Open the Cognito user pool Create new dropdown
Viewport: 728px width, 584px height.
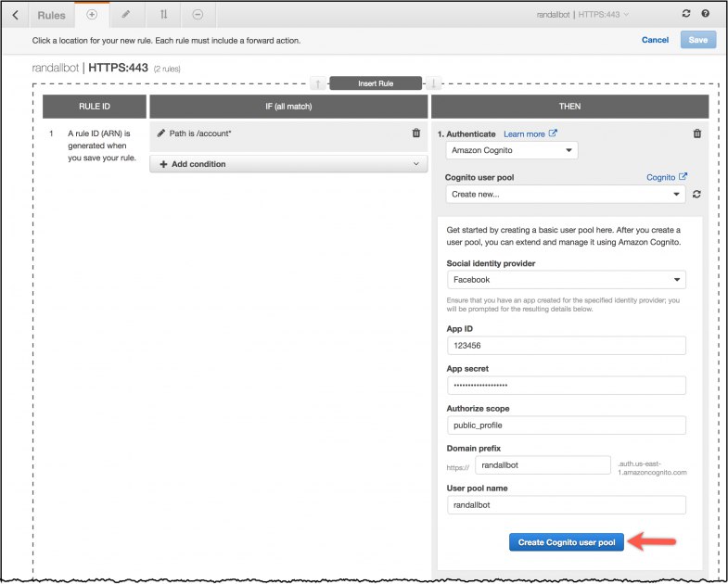pyautogui.click(x=566, y=195)
